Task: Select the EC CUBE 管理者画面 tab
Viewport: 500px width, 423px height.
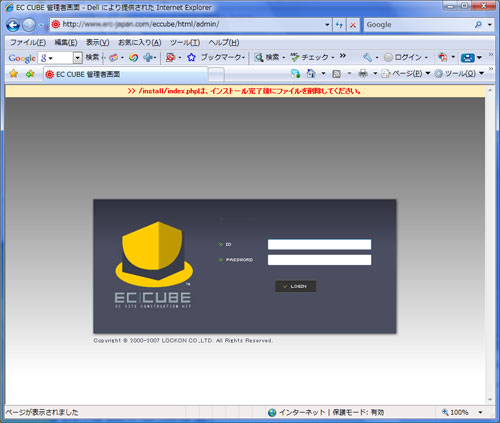Action: pos(125,74)
